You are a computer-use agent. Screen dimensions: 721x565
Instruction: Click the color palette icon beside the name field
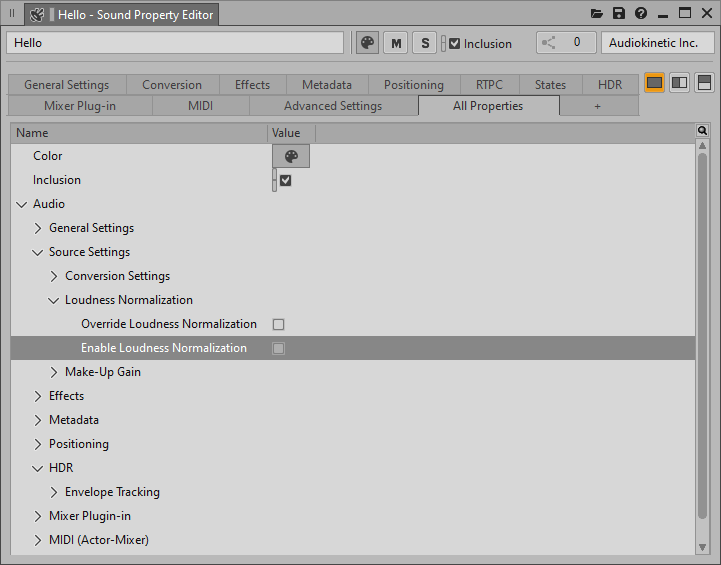pyautogui.click(x=367, y=43)
